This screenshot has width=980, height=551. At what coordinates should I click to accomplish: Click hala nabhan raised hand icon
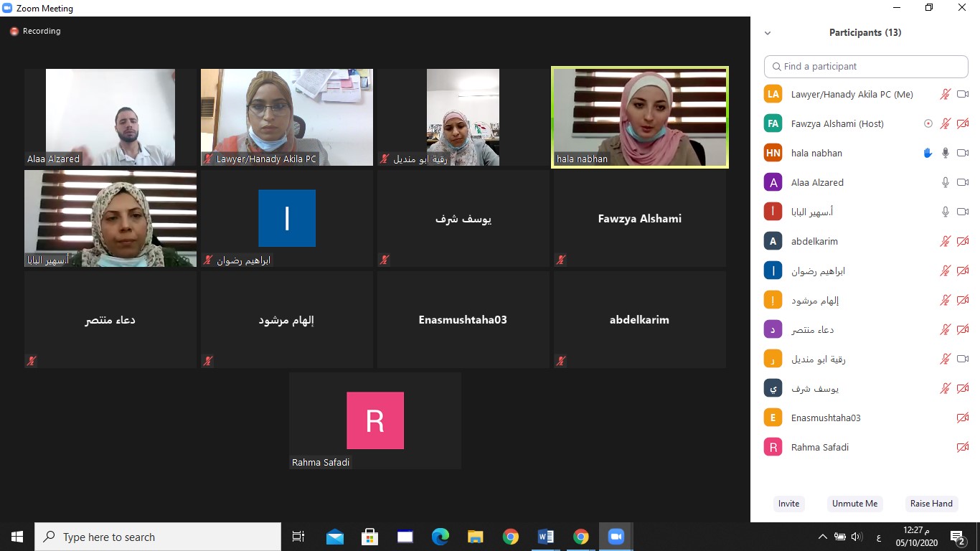tap(928, 153)
